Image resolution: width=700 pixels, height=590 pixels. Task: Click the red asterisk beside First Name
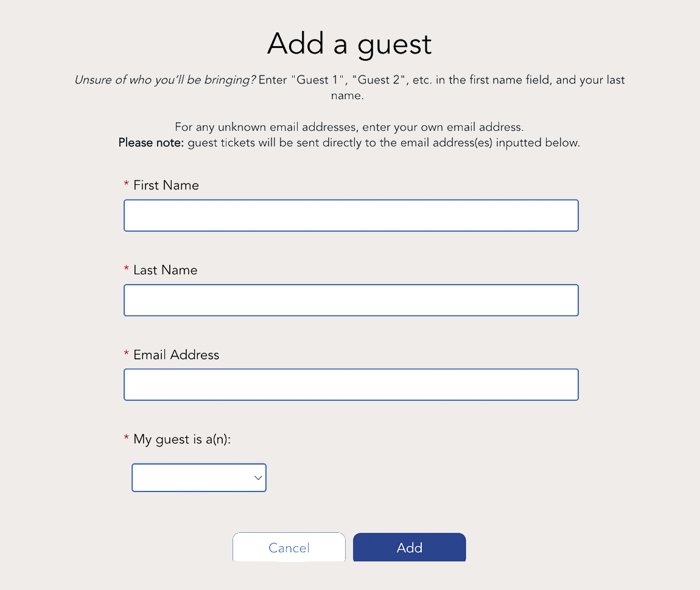[126, 185]
